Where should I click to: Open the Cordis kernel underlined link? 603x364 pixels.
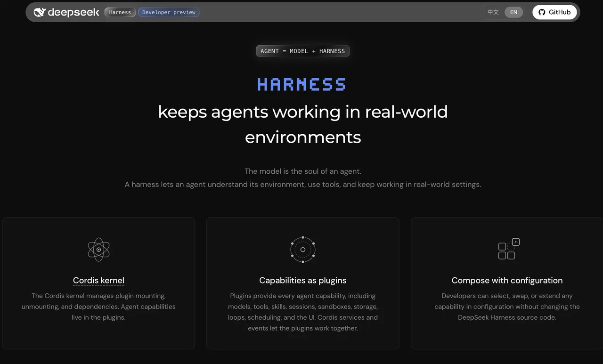click(98, 280)
